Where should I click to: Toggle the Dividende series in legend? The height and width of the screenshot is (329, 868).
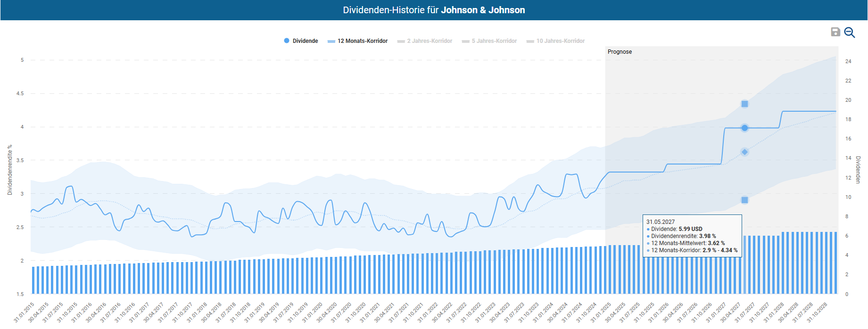(305, 41)
